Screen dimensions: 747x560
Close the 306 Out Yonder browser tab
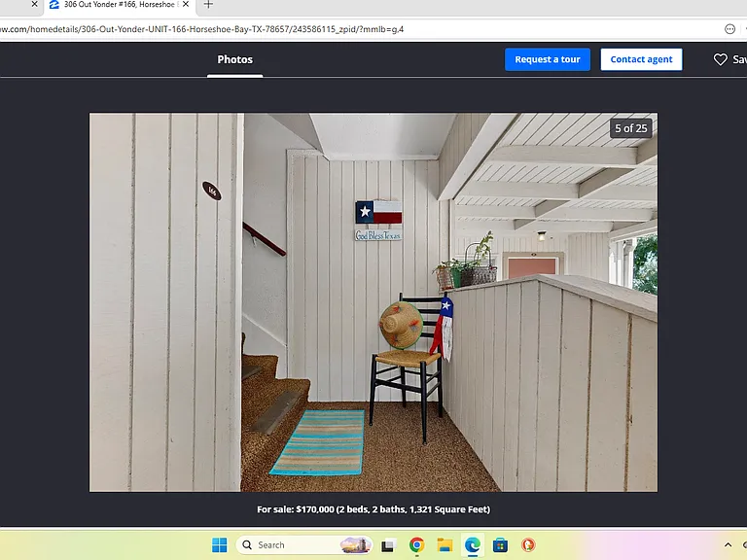click(x=186, y=4)
